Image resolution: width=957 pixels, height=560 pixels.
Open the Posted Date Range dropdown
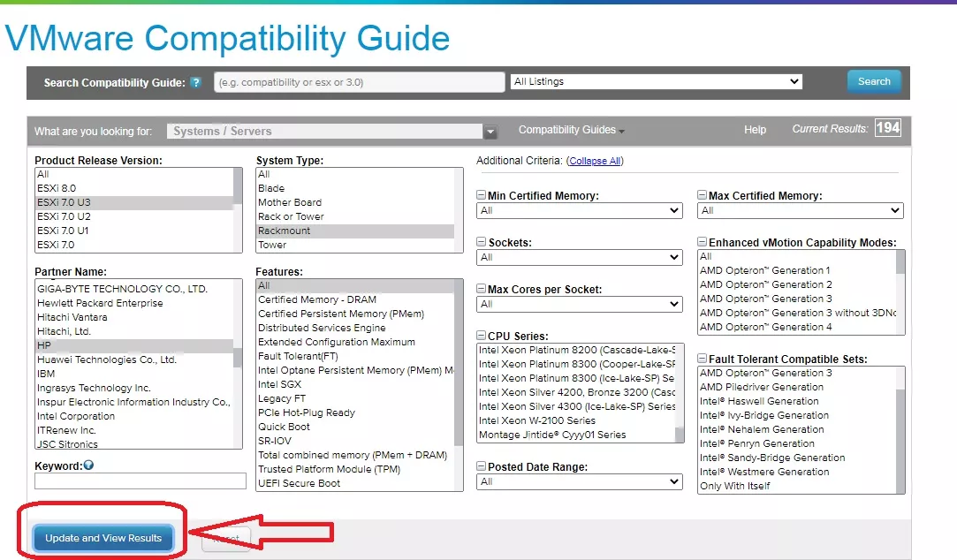click(579, 482)
